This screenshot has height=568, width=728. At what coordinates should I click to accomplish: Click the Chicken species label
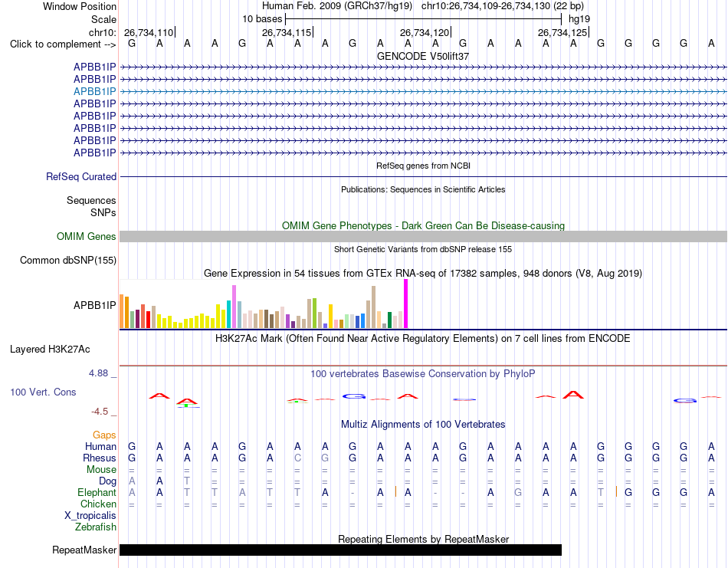pos(98,504)
